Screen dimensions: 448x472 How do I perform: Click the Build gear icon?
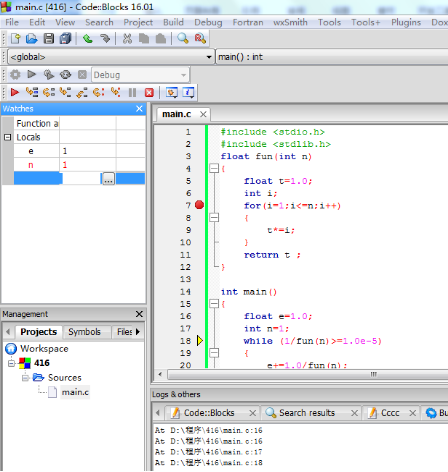click(x=15, y=74)
